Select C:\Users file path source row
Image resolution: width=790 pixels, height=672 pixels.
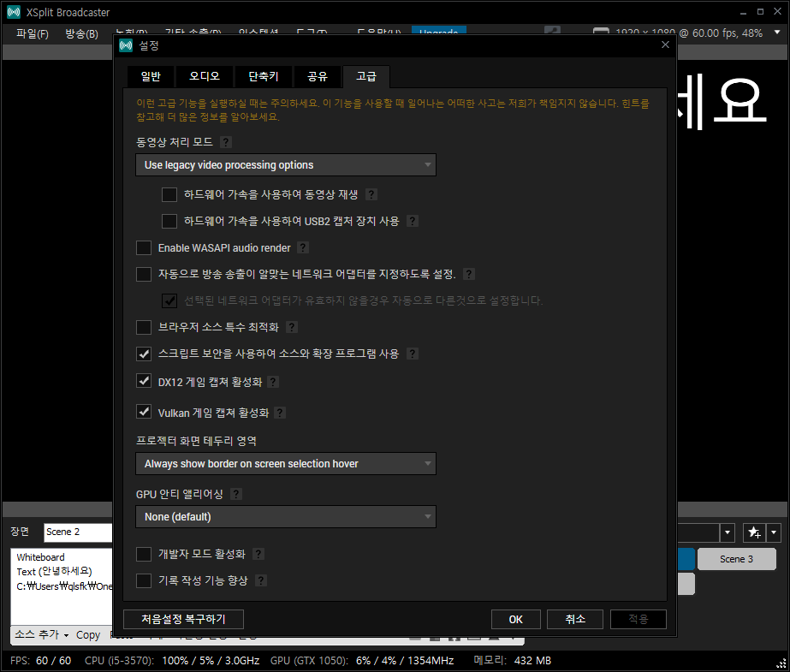click(62, 586)
